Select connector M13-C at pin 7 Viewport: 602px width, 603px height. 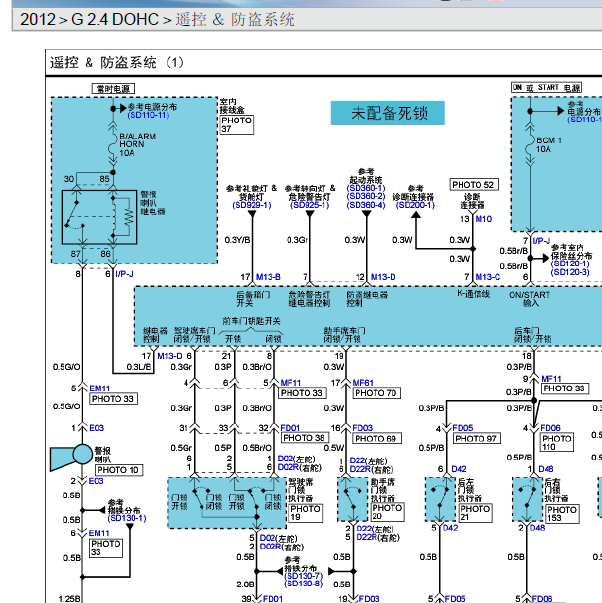pyautogui.click(x=487, y=277)
